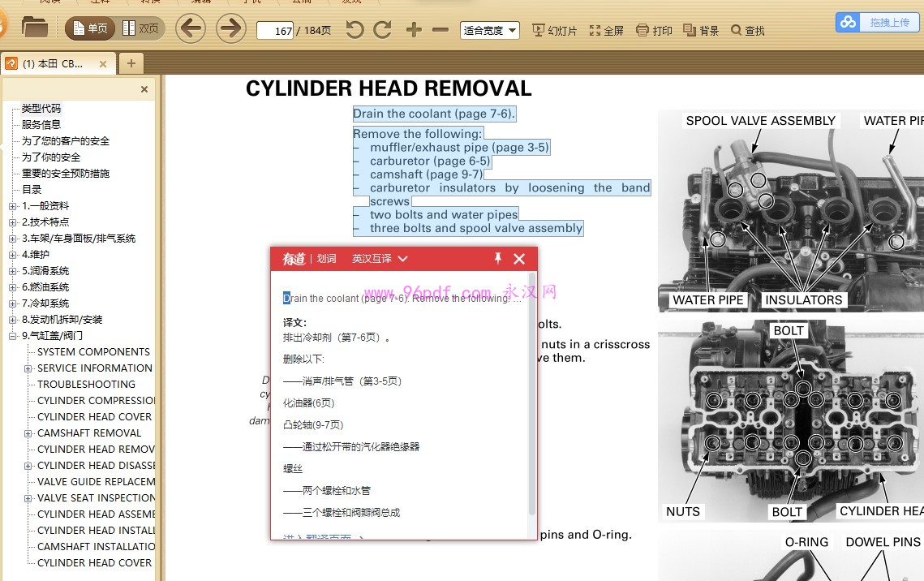Click heading CYLINDER HEAD REMOVAL
The height and width of the screenshot is (581, 924).
[389, 88]
